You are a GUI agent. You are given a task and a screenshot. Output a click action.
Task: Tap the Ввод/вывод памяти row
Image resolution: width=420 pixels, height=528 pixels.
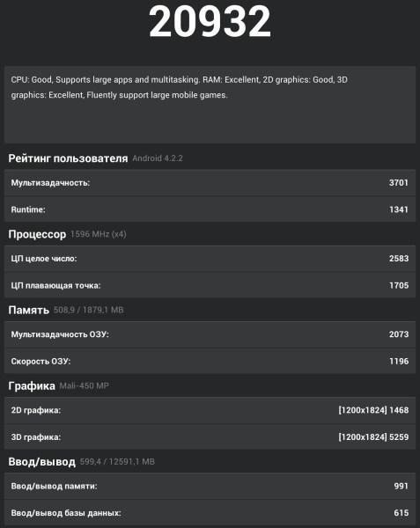[x=210, y=486]
